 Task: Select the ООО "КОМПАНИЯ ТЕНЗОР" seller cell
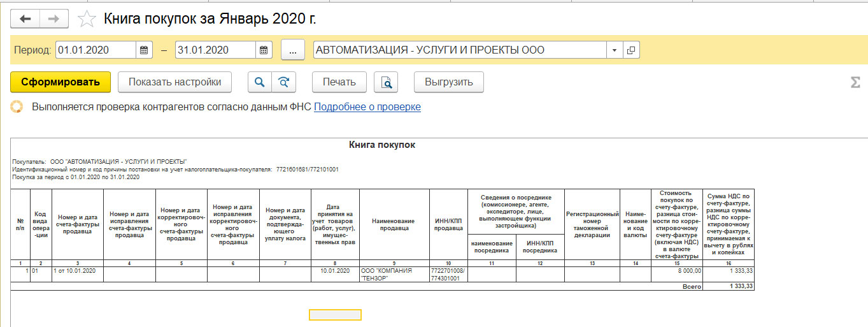[394, 275]
